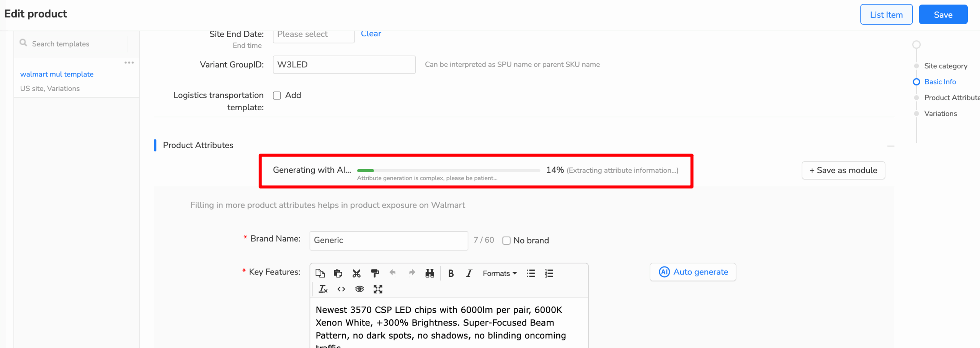Select the format painter icon
980x348 pixels.
point(375,273)
